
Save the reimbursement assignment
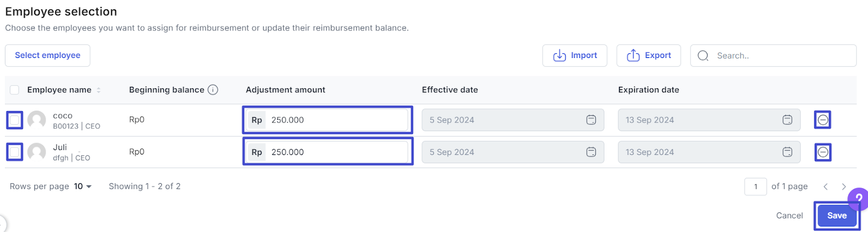(837, 216)
